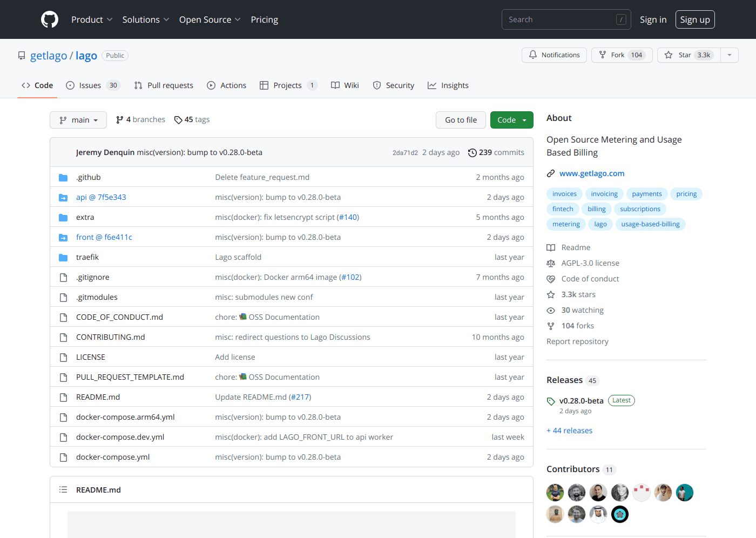
Task: Click the star icon beside 3.3k stars
Action: [551, 294]
